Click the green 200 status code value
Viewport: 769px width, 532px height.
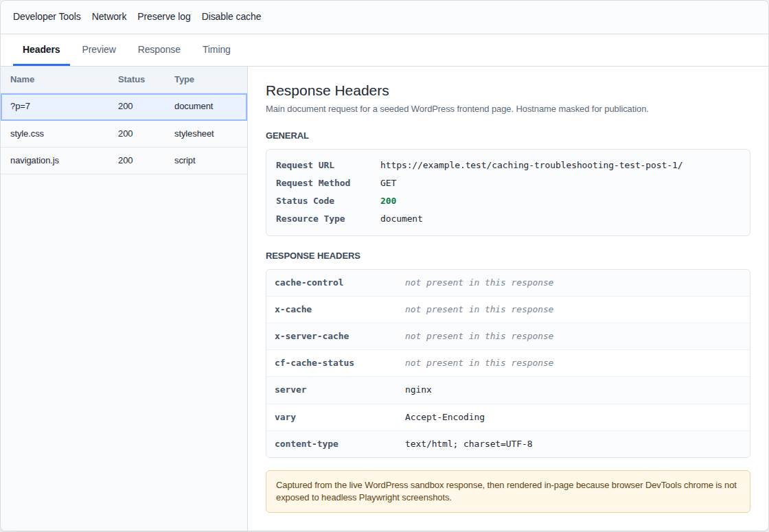click(388, 201)
